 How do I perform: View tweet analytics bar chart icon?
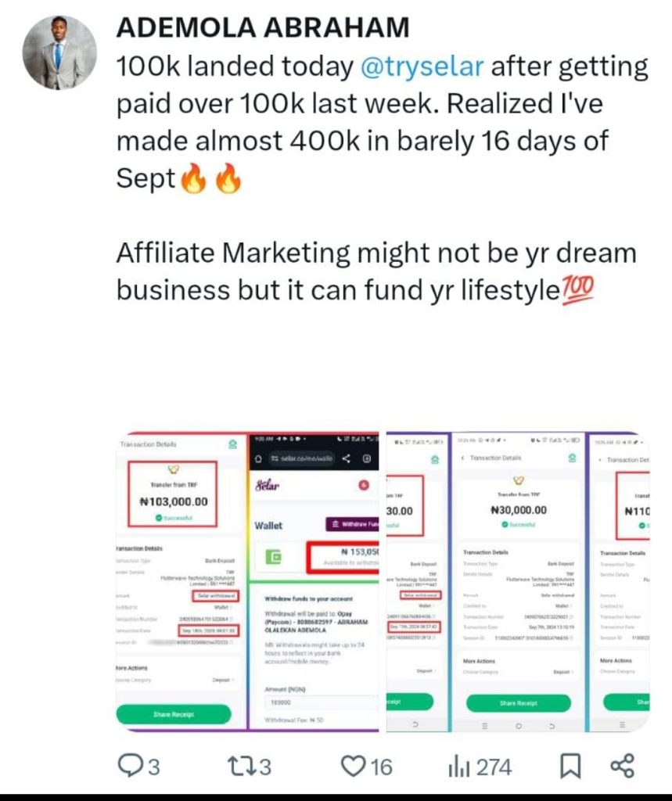click(x=459, y=767)
